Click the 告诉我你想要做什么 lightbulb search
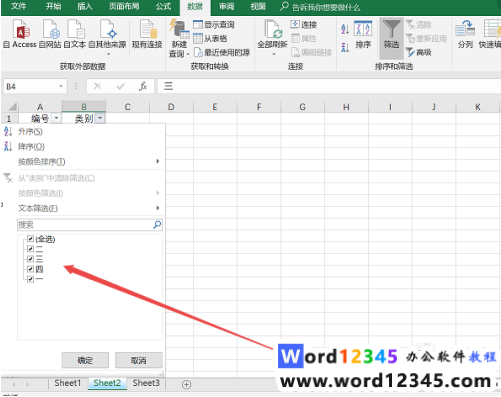This screenshot has width=501, height=397. pos(320,7)
